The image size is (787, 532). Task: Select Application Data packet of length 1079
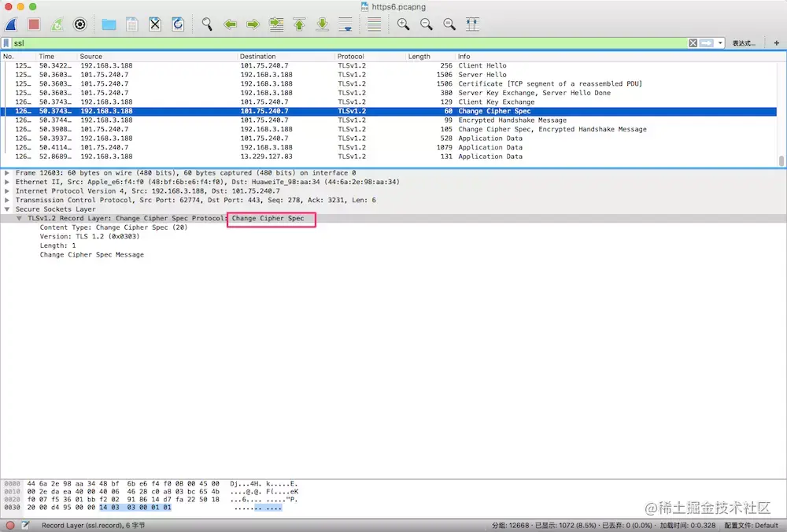point(389,147)
